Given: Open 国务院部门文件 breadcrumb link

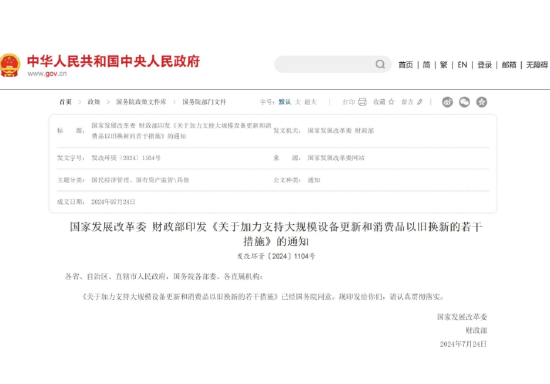Looking at the screenshot, I should point(204,102).
